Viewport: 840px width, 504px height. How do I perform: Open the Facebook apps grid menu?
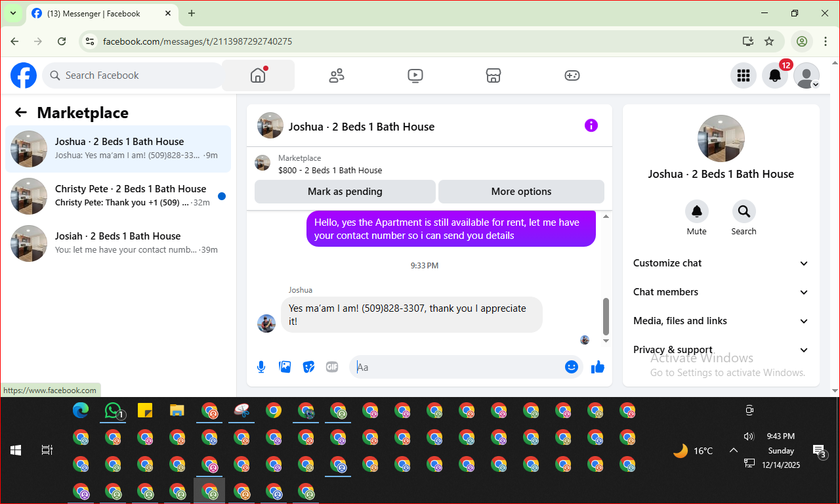(744, 75)
